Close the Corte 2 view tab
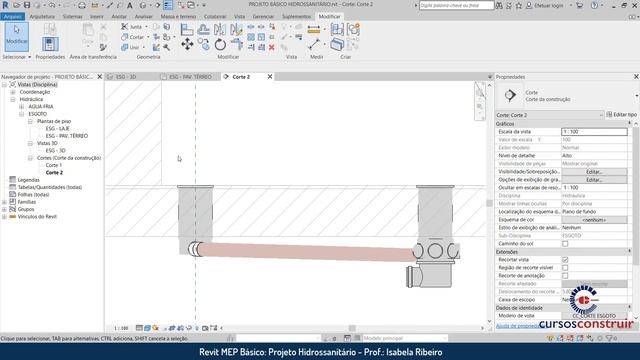The width and height of the screenshot is (640, 360). pos(270,77)
